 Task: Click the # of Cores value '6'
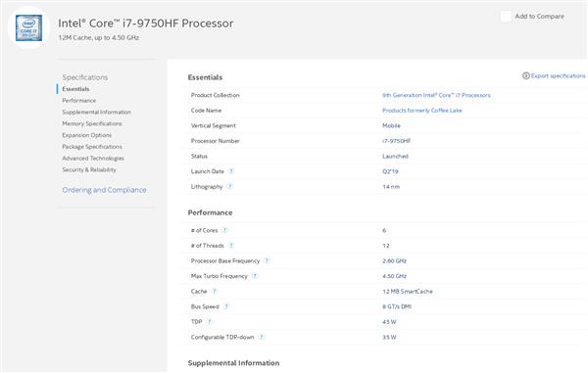(384, 231)
